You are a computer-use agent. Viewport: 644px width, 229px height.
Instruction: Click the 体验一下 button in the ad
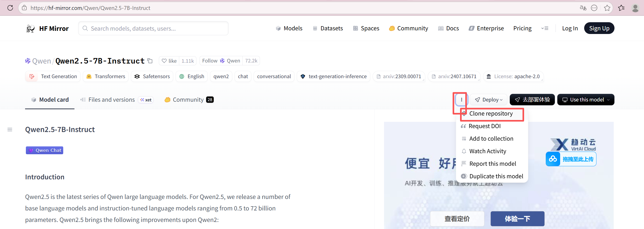coord(518,219)
